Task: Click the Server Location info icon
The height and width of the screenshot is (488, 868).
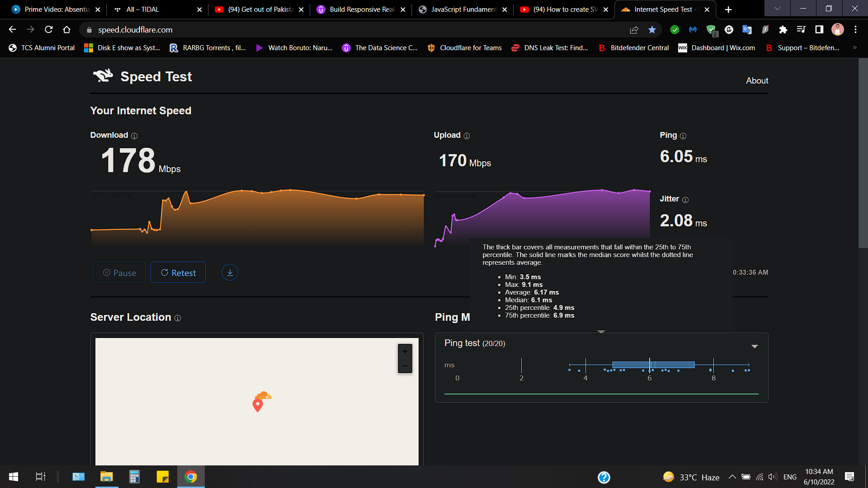Action: coord(178,318)
